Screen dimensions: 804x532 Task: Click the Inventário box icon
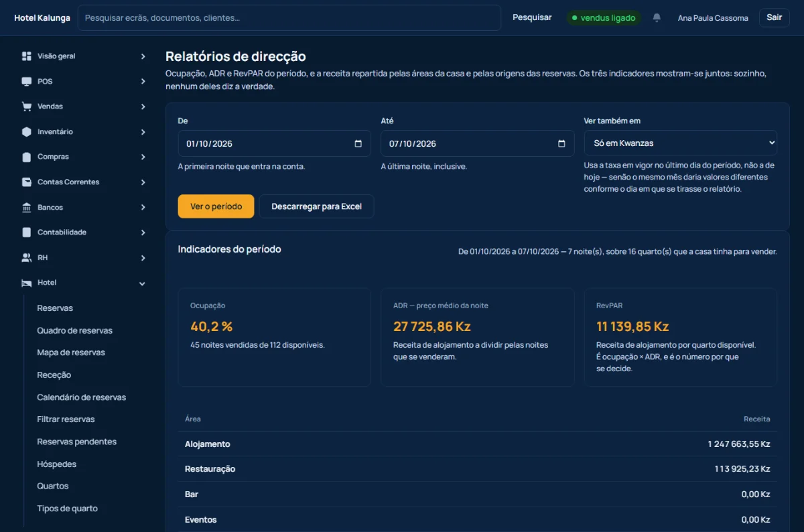pos(27,132)
